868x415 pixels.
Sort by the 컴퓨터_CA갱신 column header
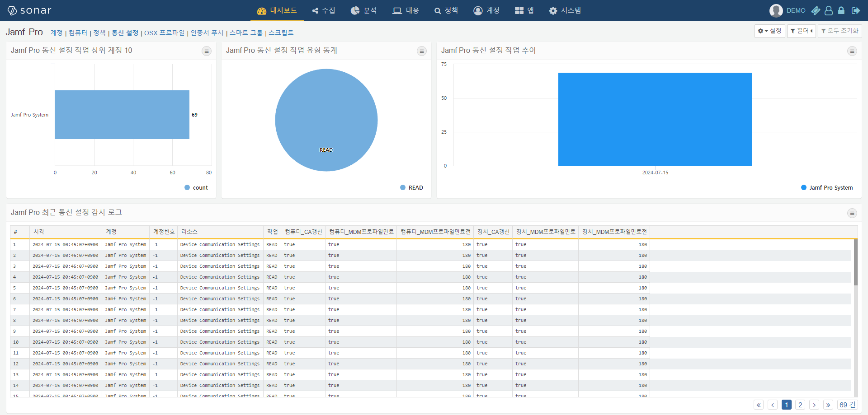pyautogui.click(x=303, y=232)
